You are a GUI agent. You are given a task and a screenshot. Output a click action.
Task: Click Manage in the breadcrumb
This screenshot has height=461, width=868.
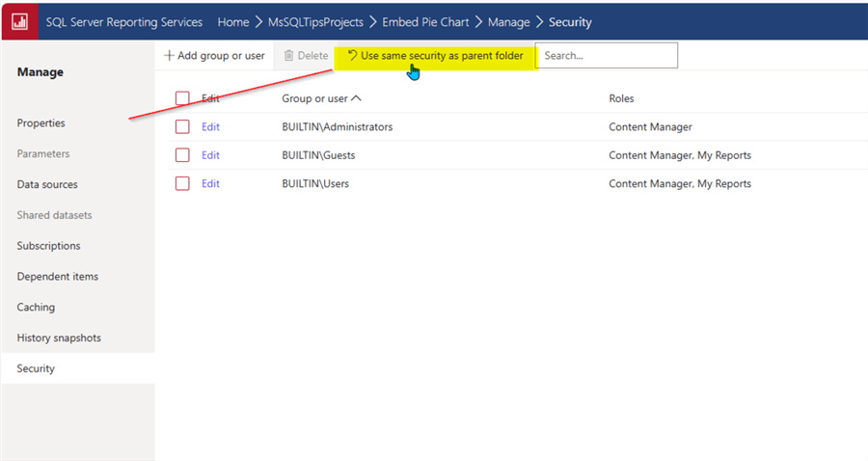[x=508, y=22]
